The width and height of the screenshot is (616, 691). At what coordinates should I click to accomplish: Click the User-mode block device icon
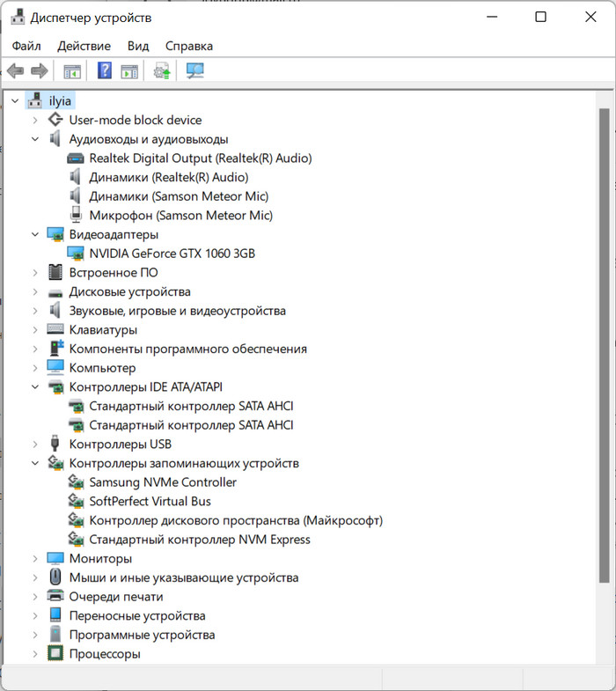(55, 120)
